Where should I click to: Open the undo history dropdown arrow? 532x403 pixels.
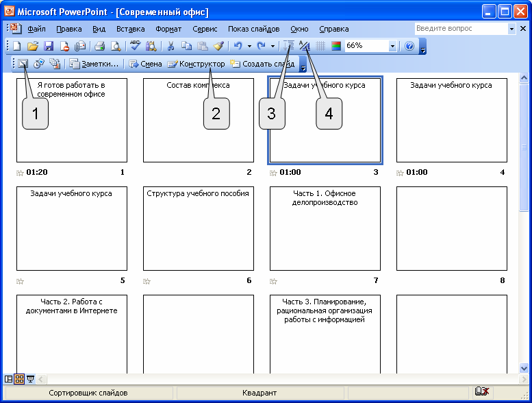(x=249, y=46)
